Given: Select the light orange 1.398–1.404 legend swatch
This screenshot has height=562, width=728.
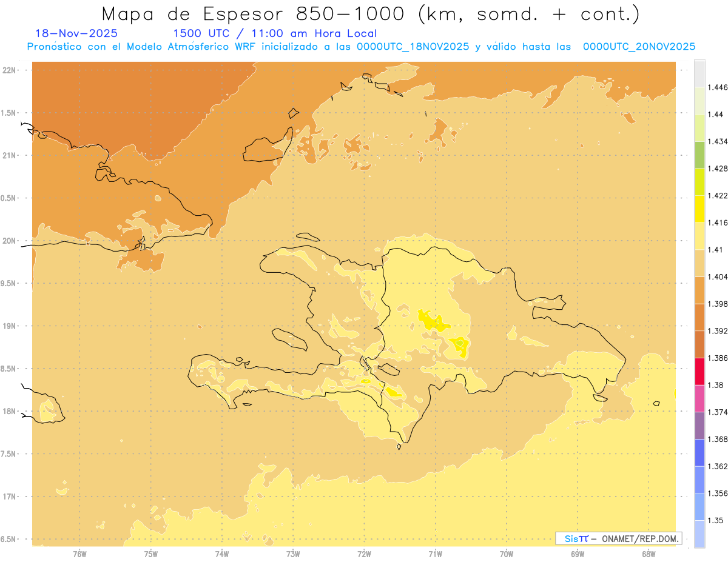Looking at the screenshot, I should click(x=699, y=290).
